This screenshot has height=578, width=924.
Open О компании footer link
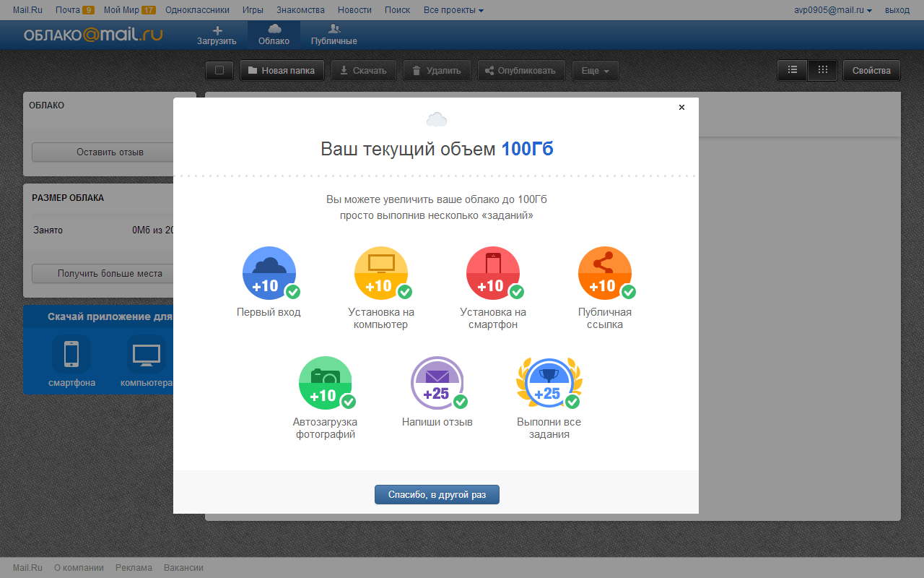(79, 568)
